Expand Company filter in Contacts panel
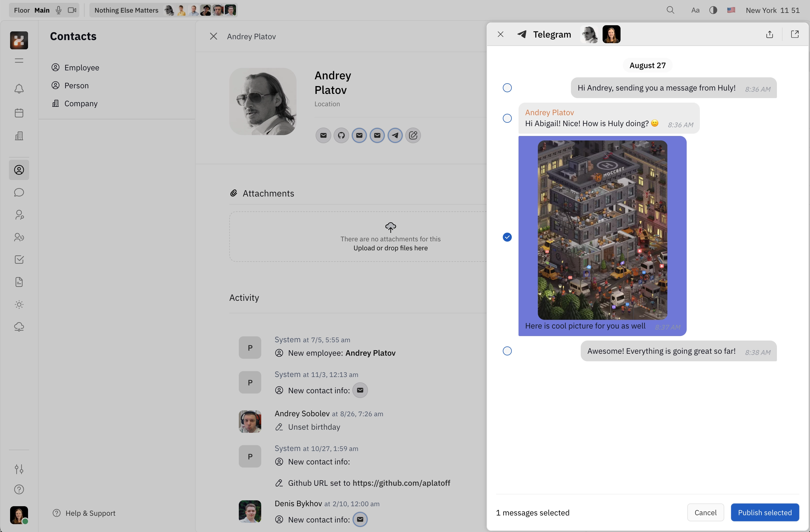This screenshot has width=810, height=532. (81, 102)
